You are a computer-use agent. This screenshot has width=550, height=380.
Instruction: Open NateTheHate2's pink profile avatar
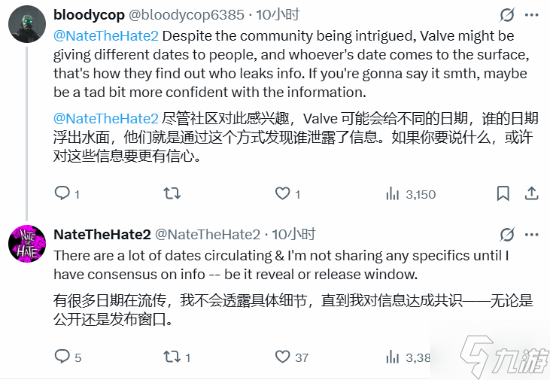point(27,244)
